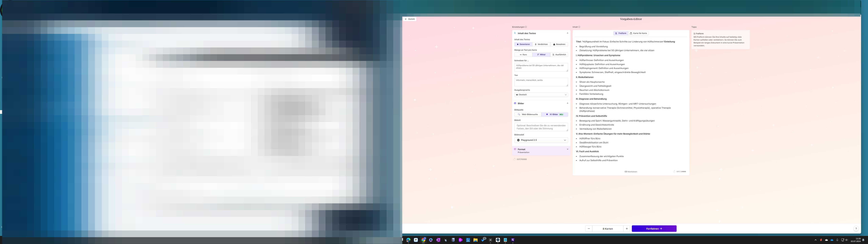Click into the Schreiben für text field
Screen dimensions: 868x244
(x=541, y=67)
